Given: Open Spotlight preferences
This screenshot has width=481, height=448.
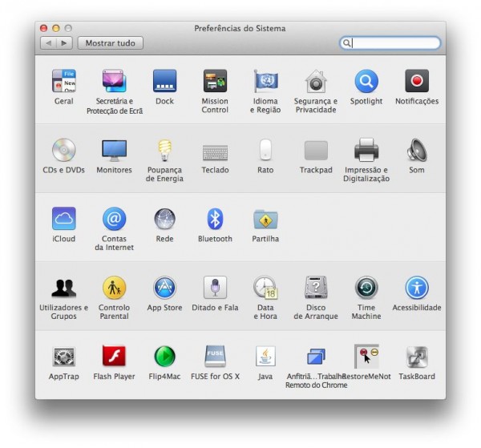Looking at the screenshot, I should click(366, 81).
